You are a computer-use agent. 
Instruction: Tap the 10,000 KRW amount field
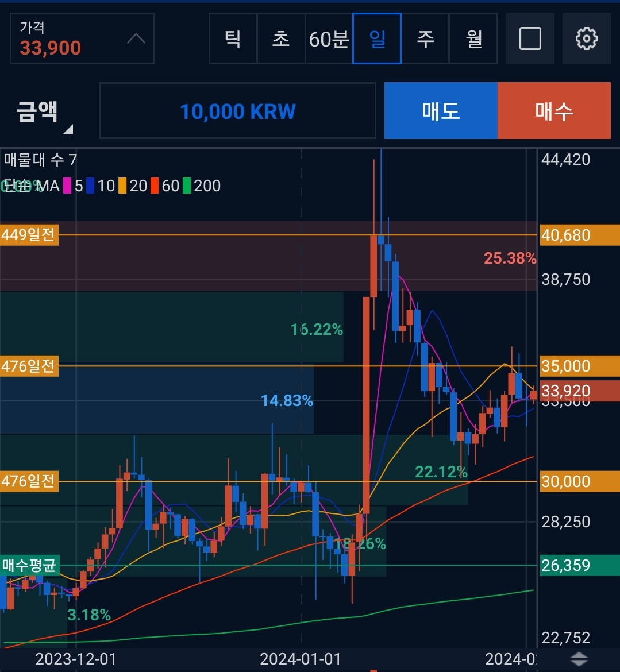coord(237,111)
